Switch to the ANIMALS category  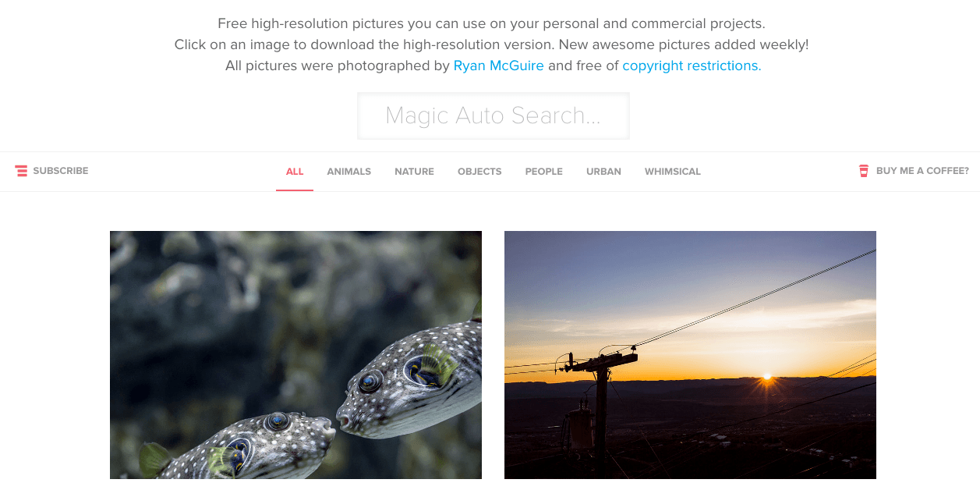click(348, 172)
